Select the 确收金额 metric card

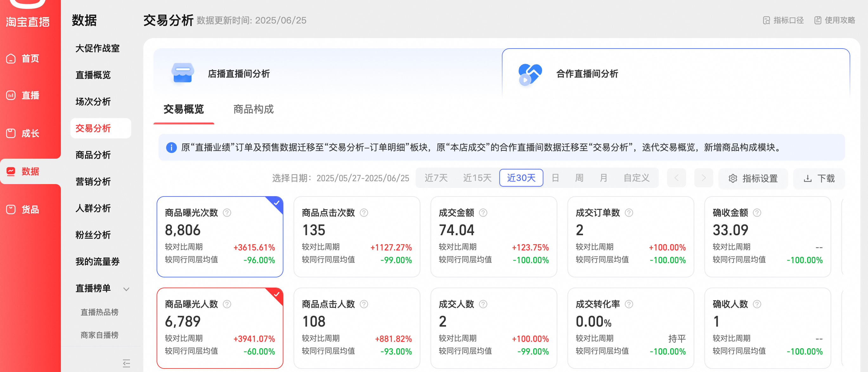768,237
